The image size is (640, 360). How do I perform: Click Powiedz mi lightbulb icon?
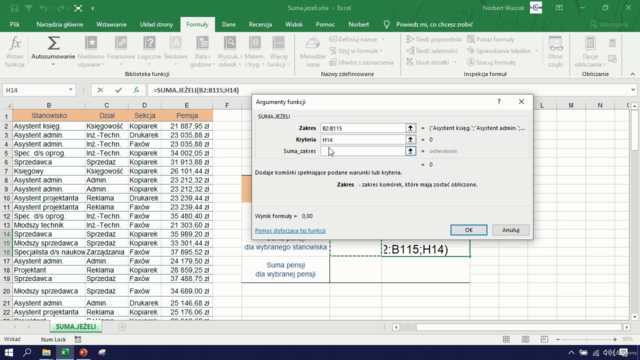coord(387,24)
